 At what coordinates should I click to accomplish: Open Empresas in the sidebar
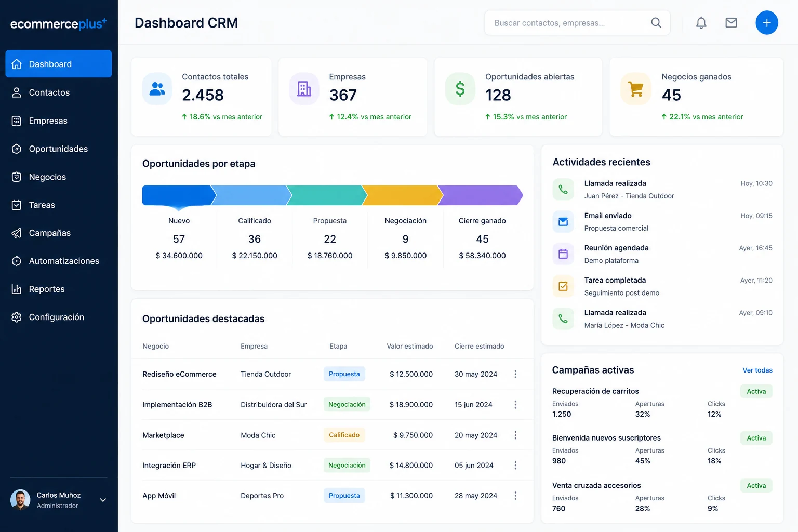click(x=59, y=121)
